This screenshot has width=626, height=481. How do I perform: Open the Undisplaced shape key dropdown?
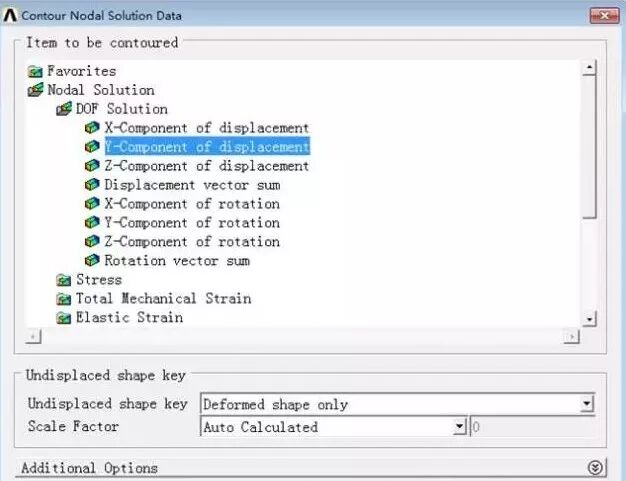397,404
